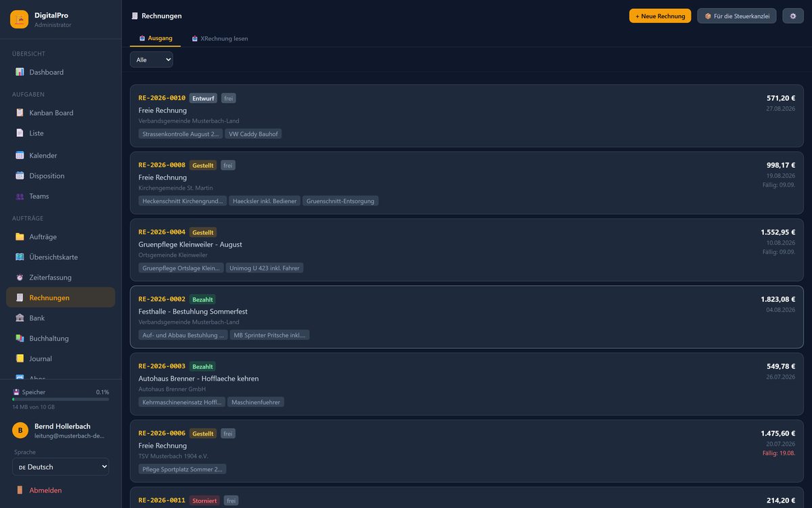Screen dimensions: 812x508
Task: Open Kanban Board from the sidebar
Action: (61, 113)
